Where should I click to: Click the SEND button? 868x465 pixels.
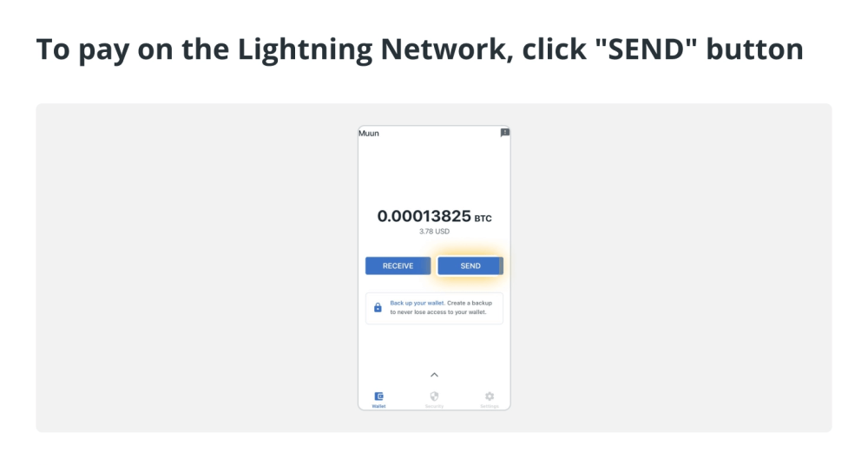click(x=470, y=265)
